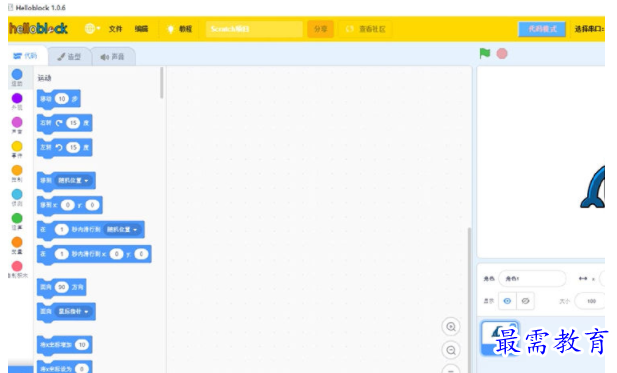Image resolution: width=617 pixels, height=373 pixels.
Task: Select the yellow 事件 events category circle
Action: tap(17, 146)
